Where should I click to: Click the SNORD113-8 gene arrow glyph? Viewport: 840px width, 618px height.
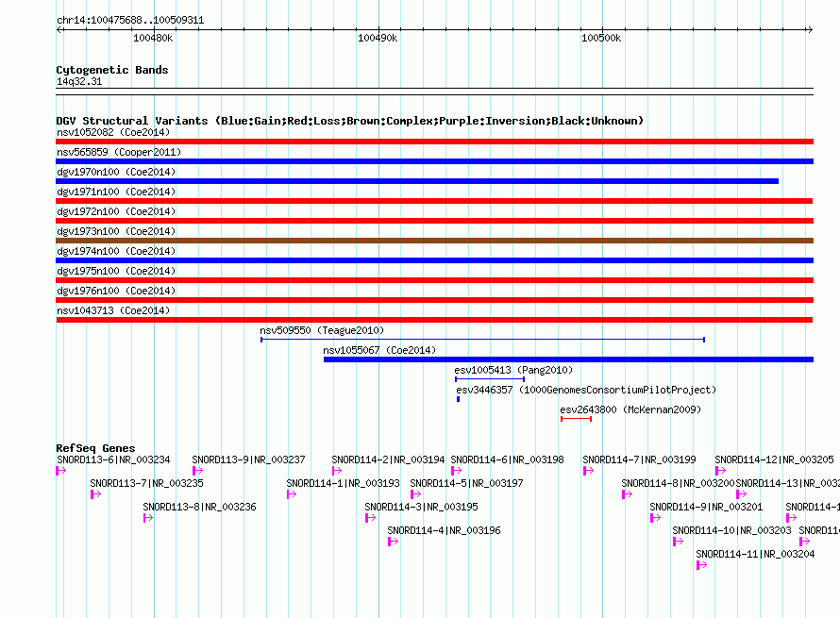click(148, 518)
